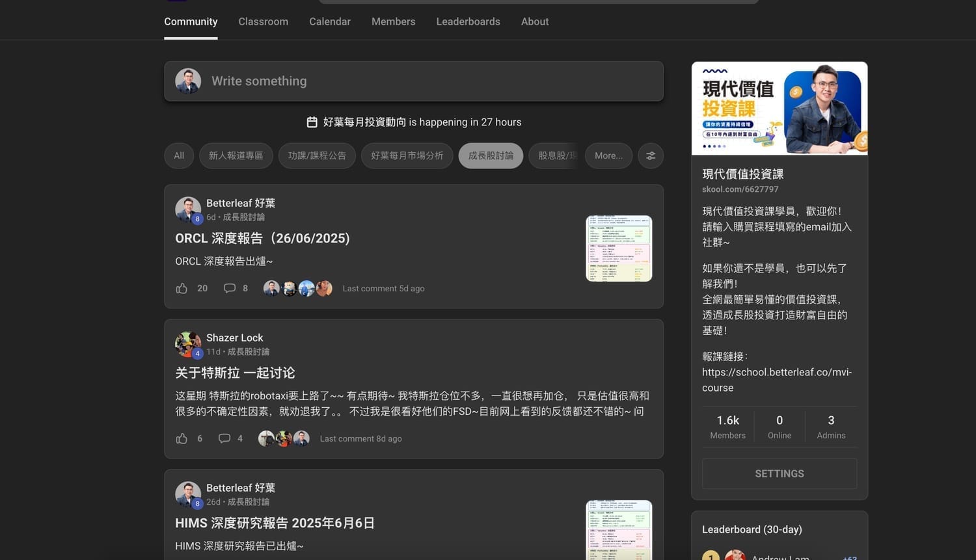Viewport: 976px width, 560px height.
Task: Click ORCL 深度報告出爐~ preview text
Action: pyautogui.click(x=224, y=261)
